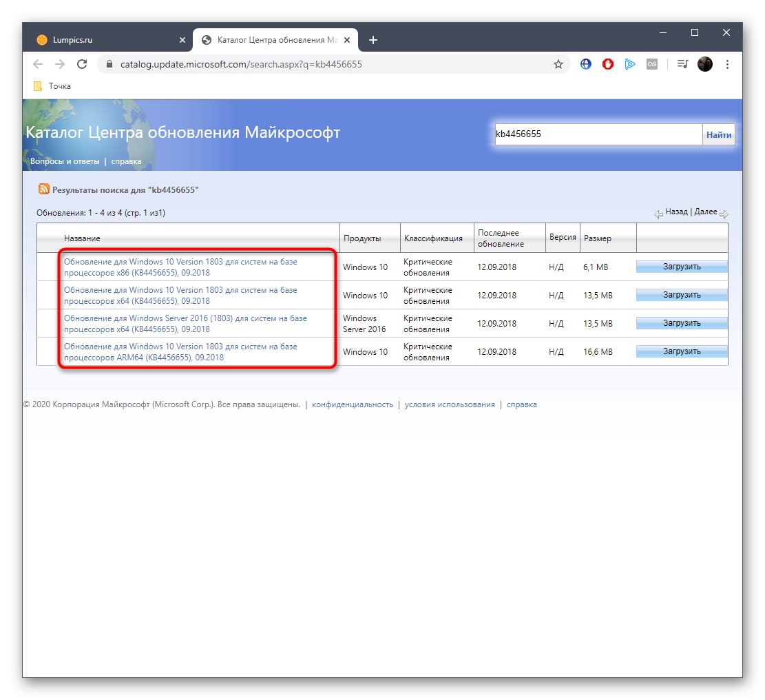Viewport: 765px width, 700px height.
Task: Reload the catalog page
Action: (x=82, y=64)
